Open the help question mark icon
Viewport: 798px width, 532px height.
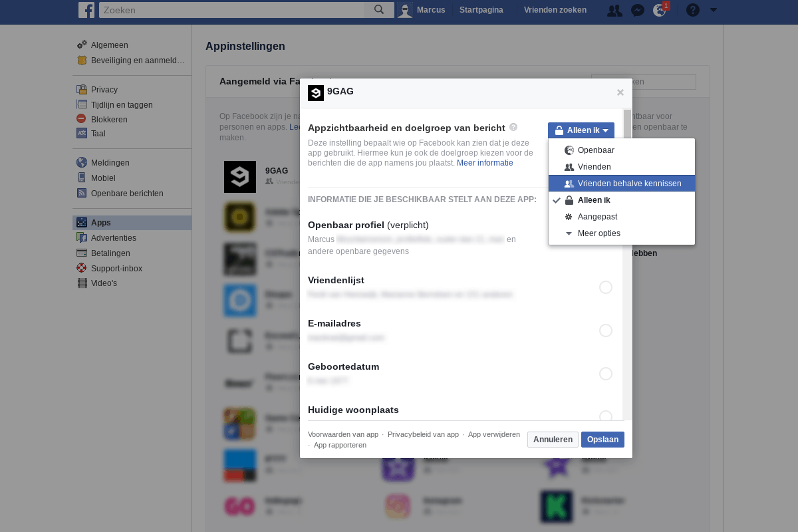coord(693,10)
